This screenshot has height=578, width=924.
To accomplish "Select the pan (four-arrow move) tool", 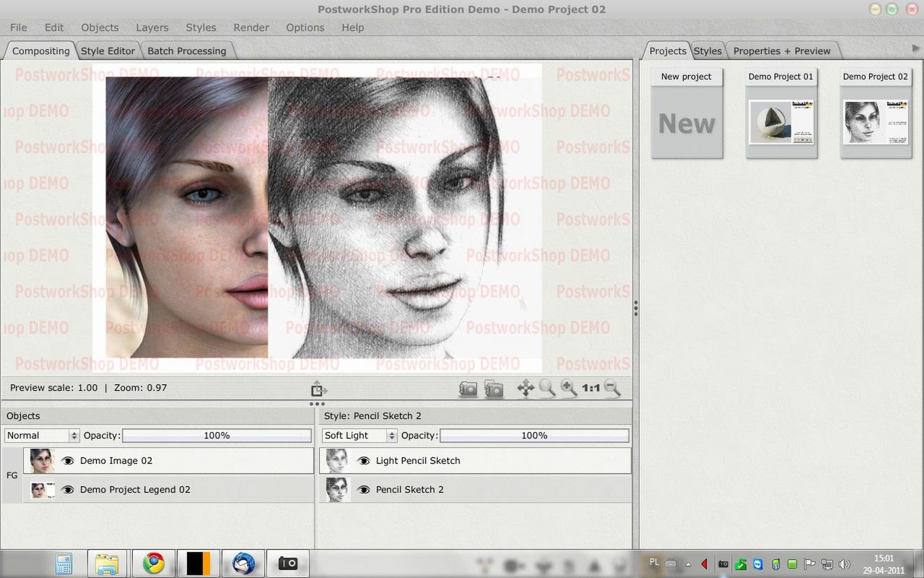I will point(526,389).
